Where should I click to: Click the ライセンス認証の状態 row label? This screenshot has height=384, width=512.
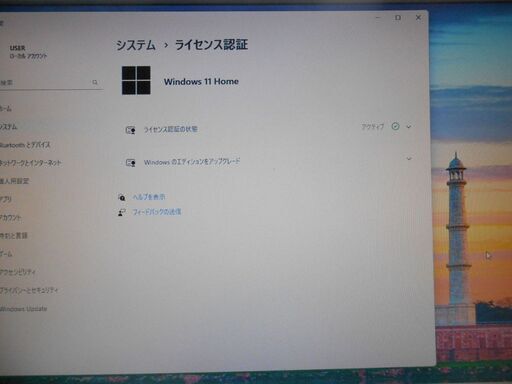170,129
